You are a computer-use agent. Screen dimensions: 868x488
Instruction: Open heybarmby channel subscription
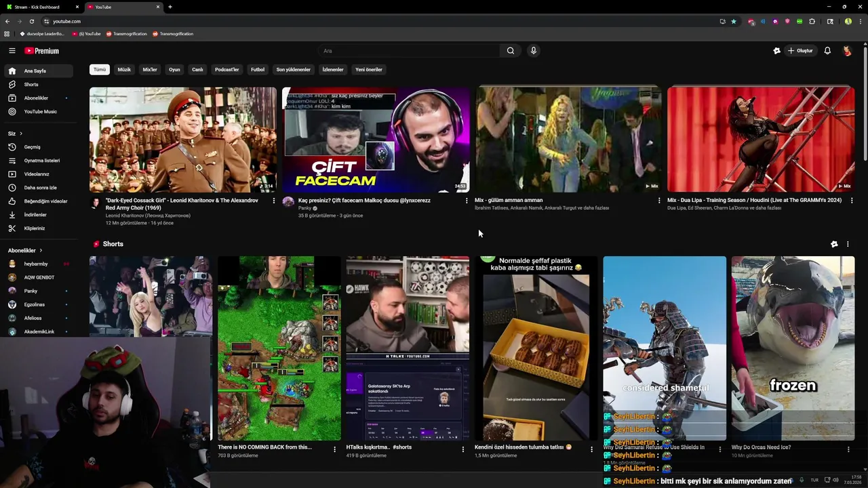[x=37, y=264]
